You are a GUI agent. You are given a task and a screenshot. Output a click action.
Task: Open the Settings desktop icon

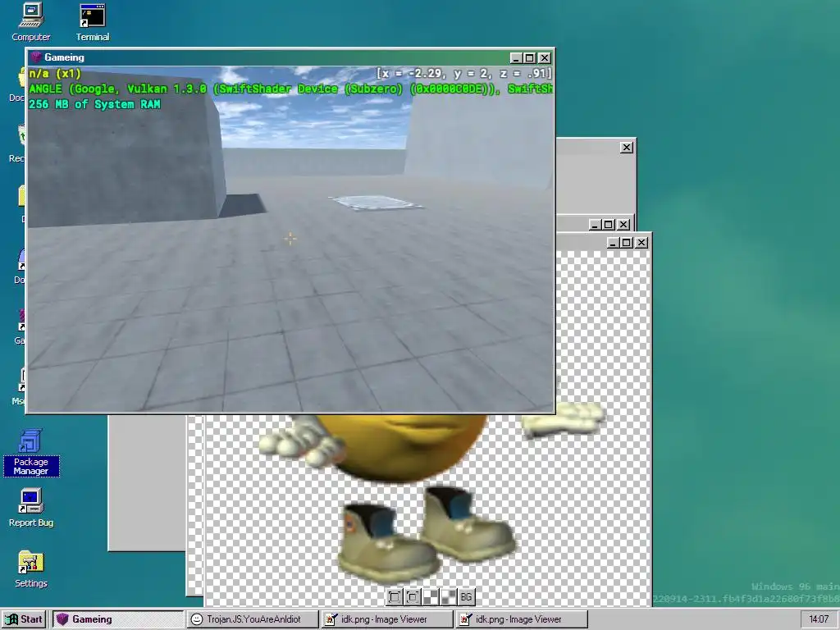(31, 569)
